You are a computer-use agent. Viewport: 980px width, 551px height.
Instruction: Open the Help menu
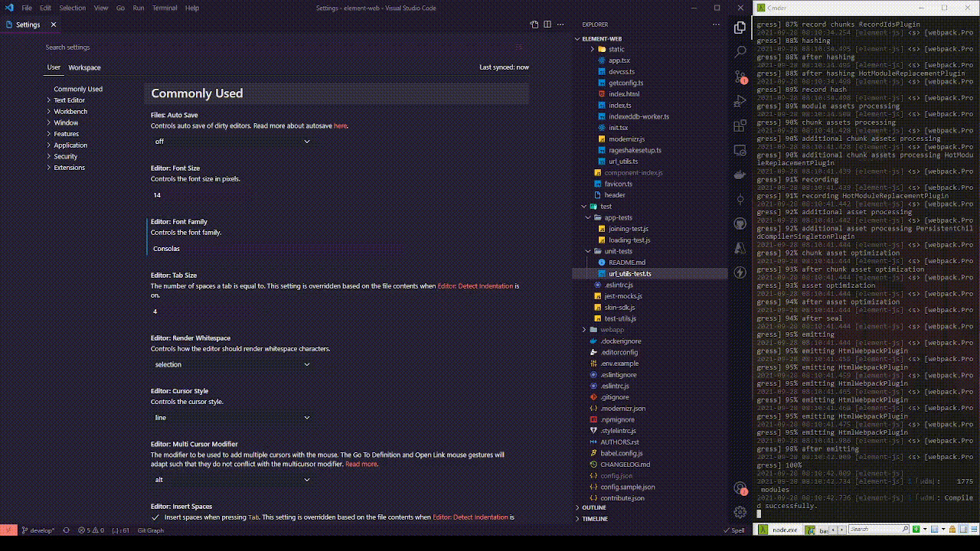click(x=192, y=8)
